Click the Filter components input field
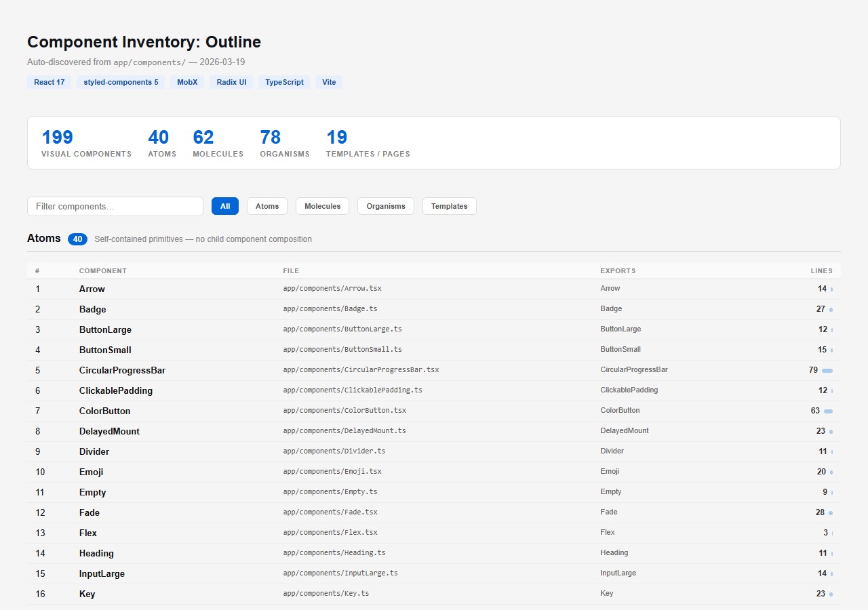 pos(115,206)
